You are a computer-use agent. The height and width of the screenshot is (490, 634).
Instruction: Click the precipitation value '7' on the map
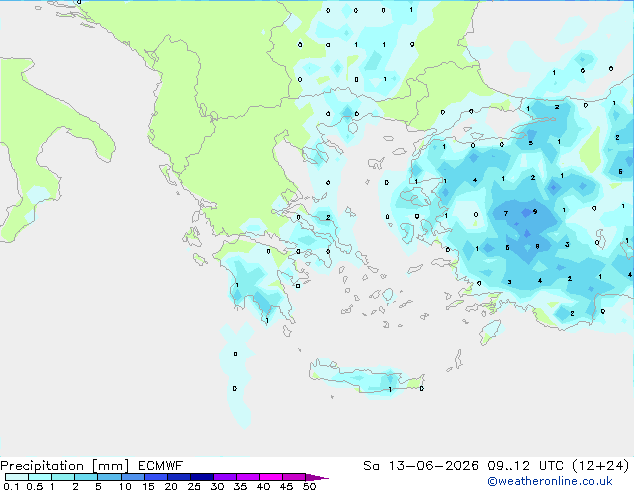pos(506,213)
